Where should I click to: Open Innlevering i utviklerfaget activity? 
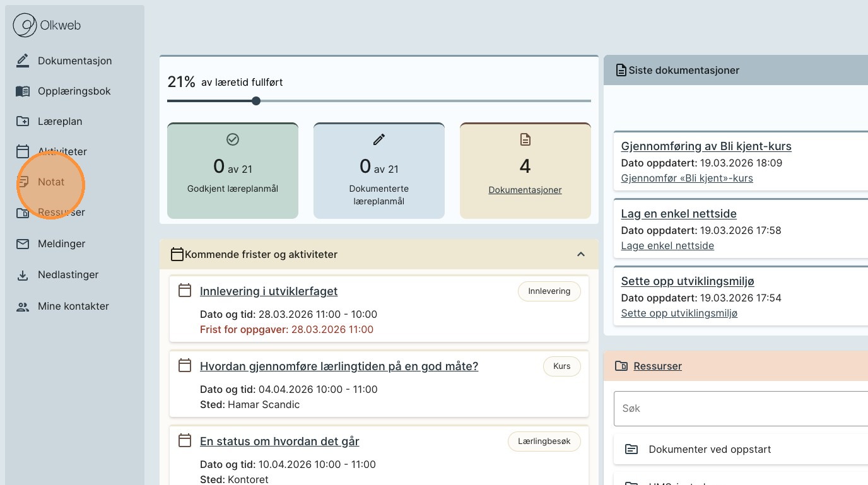(269, 291)
